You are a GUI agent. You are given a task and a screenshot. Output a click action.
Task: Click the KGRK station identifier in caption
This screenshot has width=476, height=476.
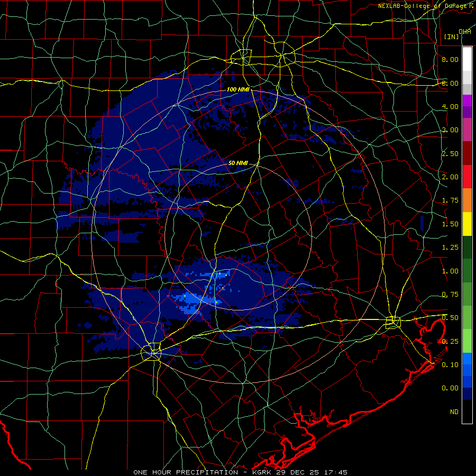click(263, 472)
